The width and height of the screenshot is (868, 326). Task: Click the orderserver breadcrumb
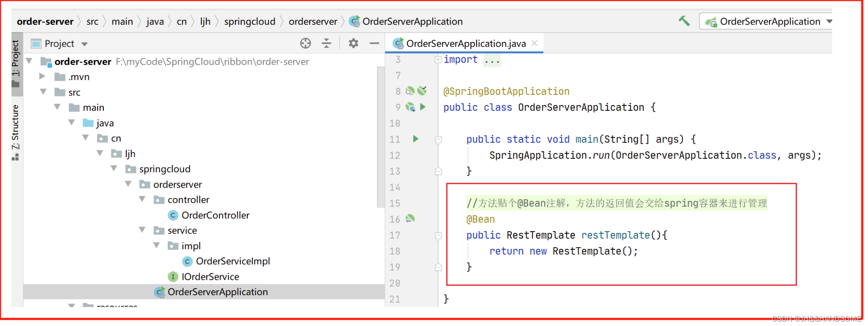pyautogui.click(x=313, y=22)
